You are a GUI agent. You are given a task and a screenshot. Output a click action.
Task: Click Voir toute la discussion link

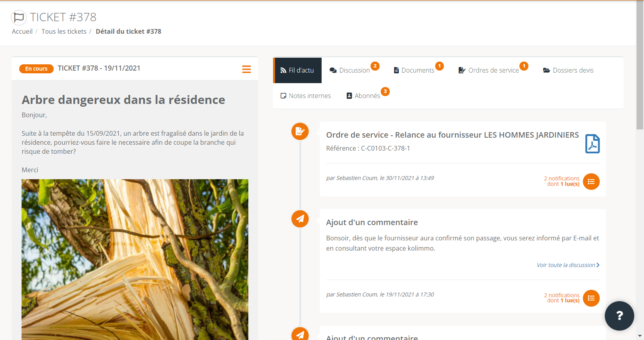[568, 265]
